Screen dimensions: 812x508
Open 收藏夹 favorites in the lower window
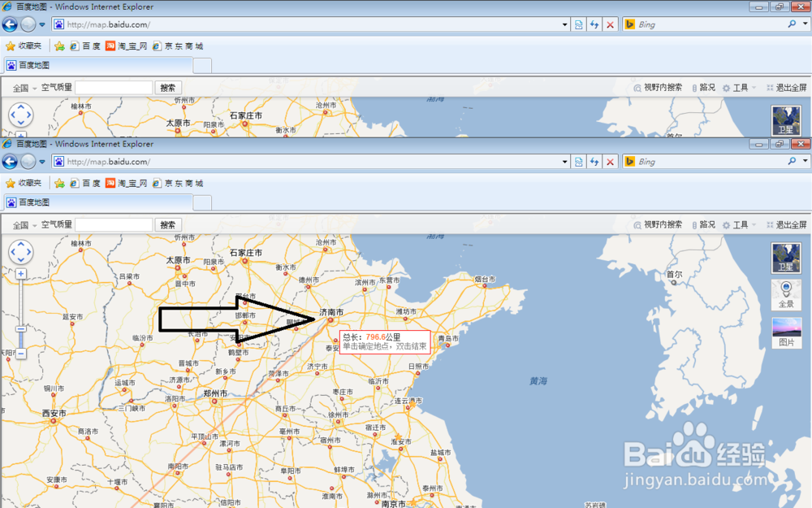click(24, 183)
